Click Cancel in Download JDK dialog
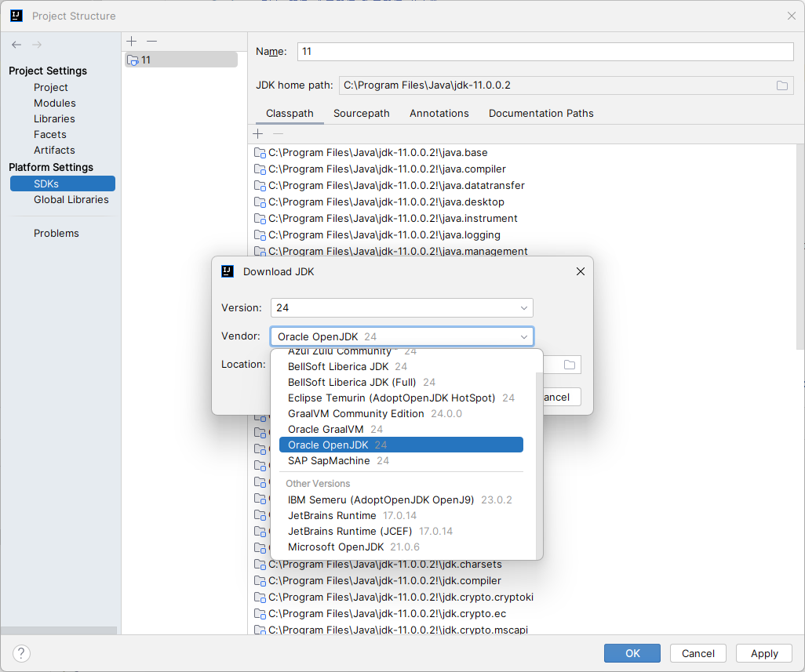 (x=562, y=397)
